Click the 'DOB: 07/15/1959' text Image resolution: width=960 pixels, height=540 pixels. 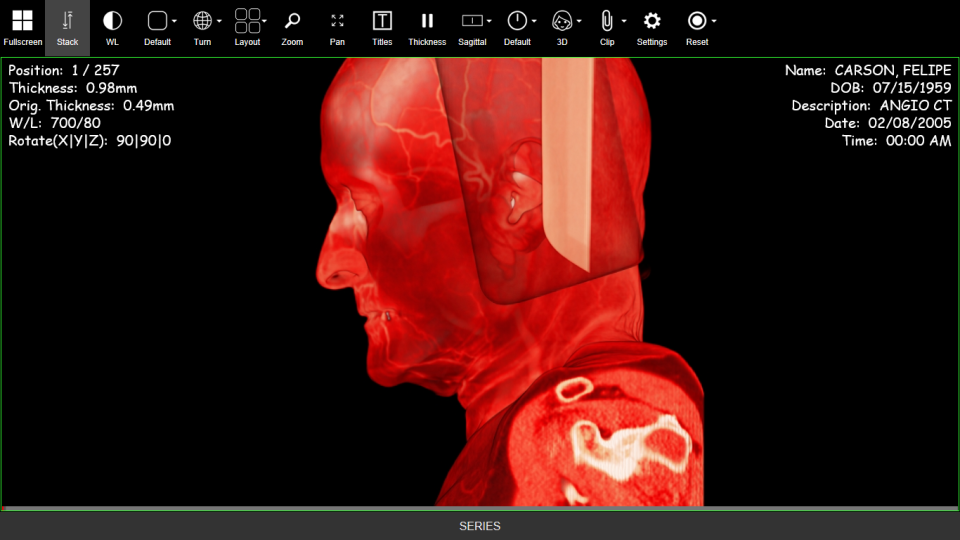tap(891, 88)
